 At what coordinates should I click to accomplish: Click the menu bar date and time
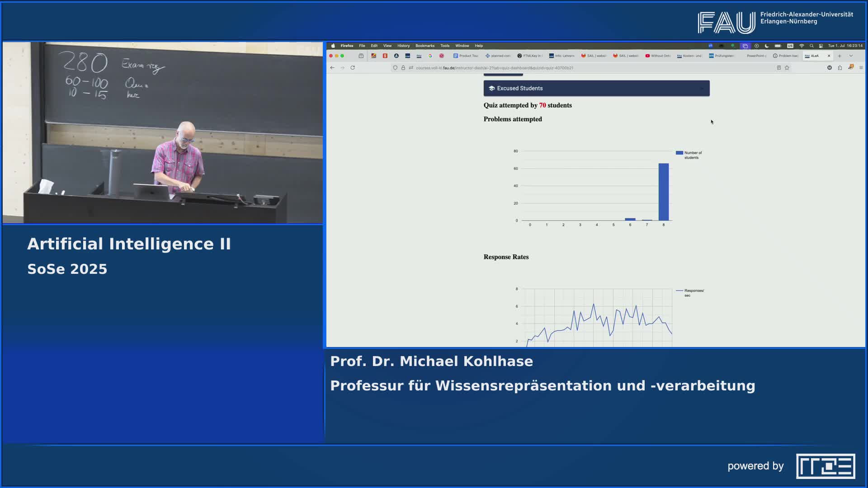[x=845, y=46]
